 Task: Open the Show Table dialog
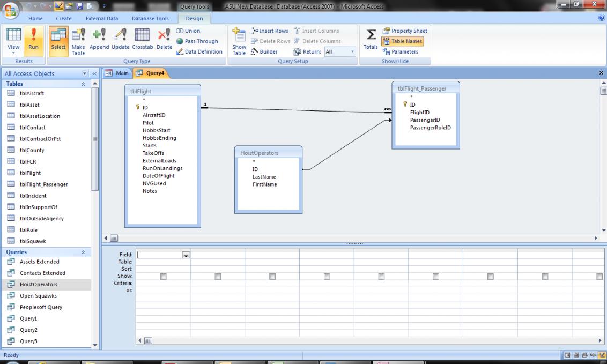[239, 41]
